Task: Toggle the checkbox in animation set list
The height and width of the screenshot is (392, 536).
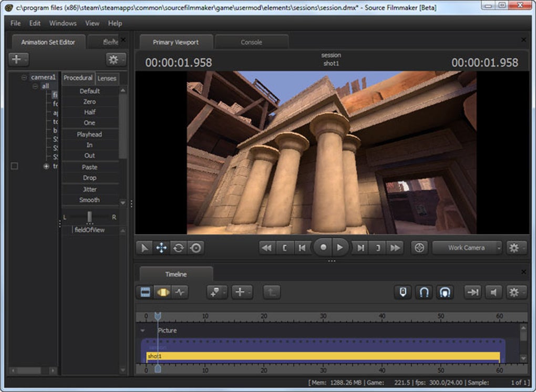Action: 15,166
